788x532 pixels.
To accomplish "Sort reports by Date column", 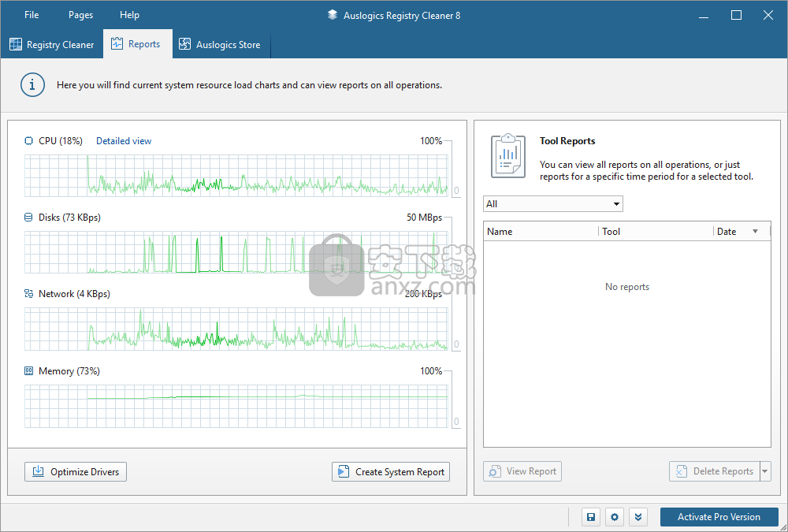I will coord(742,231).
